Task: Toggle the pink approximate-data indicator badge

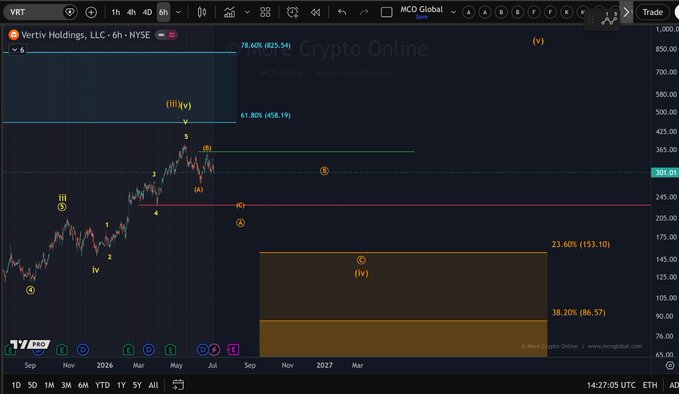Action: [x=172, y=35]
